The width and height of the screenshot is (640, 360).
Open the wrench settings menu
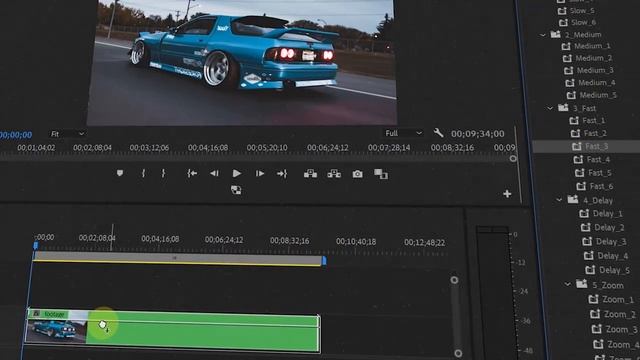(438, 133)
